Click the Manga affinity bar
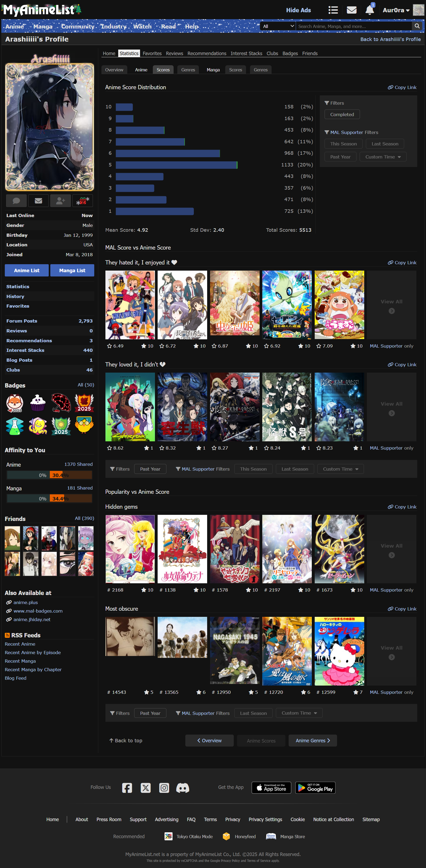Screen dimensions: 426x868 (x=50, y=498)
